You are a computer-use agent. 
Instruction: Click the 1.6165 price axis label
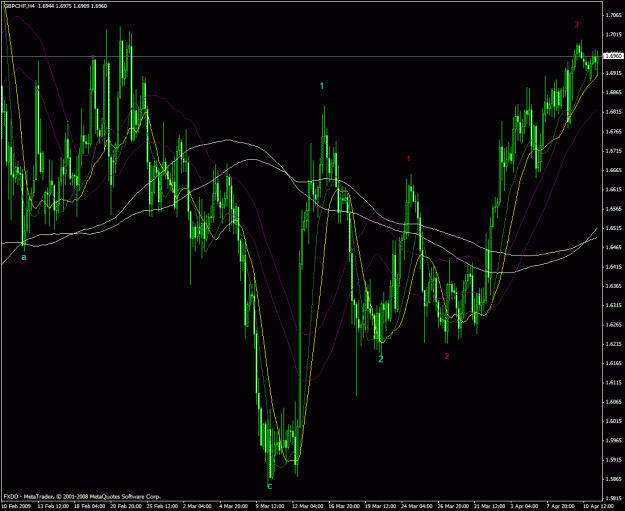pyautogui.click(x=613, y=363)
